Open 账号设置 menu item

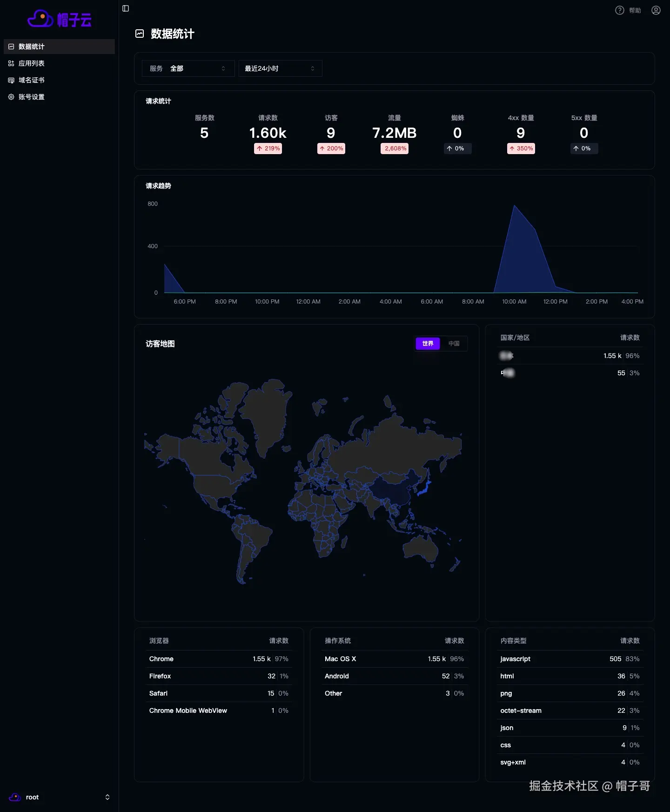(x=59, y=97)
